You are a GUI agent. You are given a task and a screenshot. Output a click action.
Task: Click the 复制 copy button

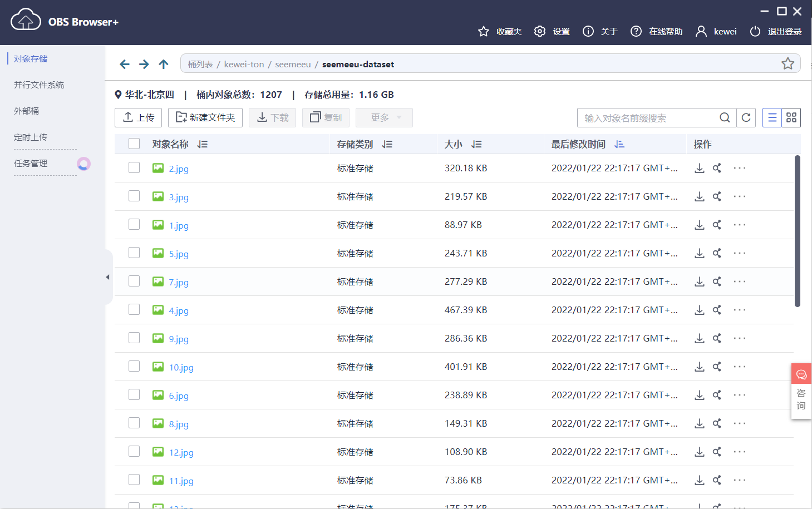click(x=326, y=117)
